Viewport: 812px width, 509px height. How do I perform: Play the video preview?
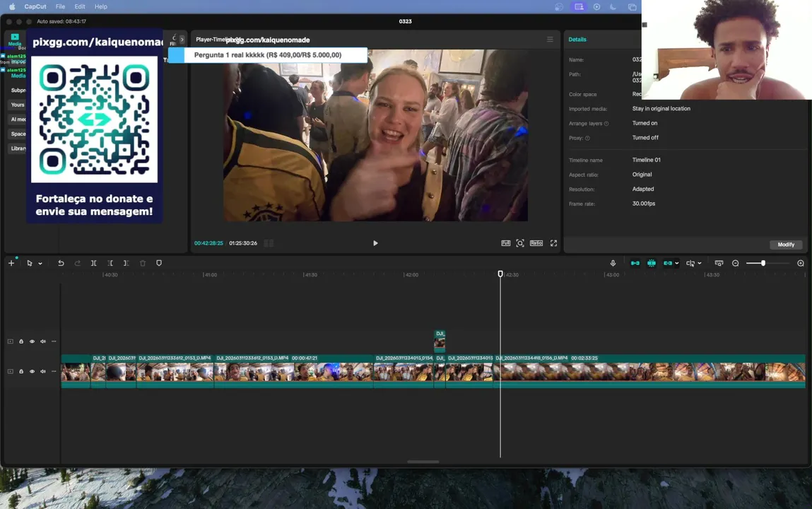point(375,243)
